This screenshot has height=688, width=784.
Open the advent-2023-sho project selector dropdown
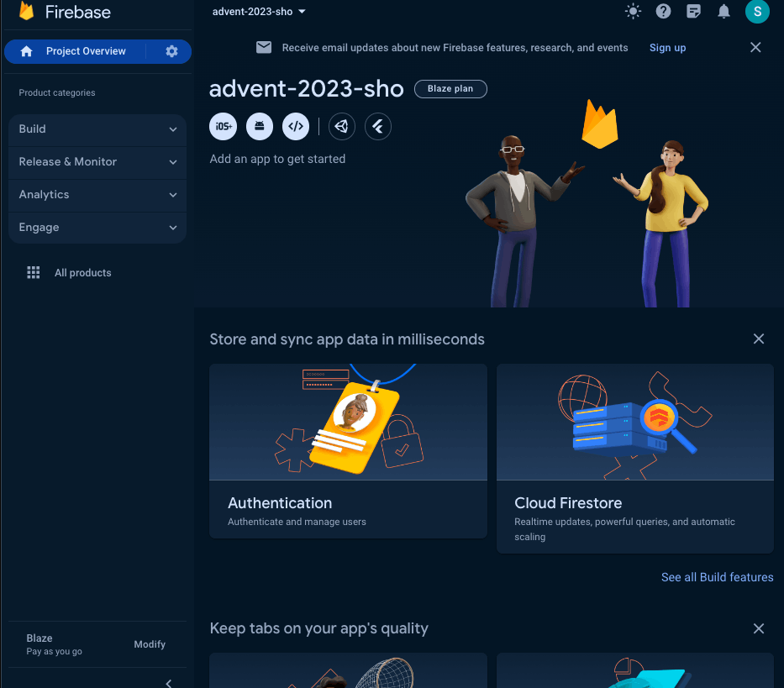pos(259,12)
